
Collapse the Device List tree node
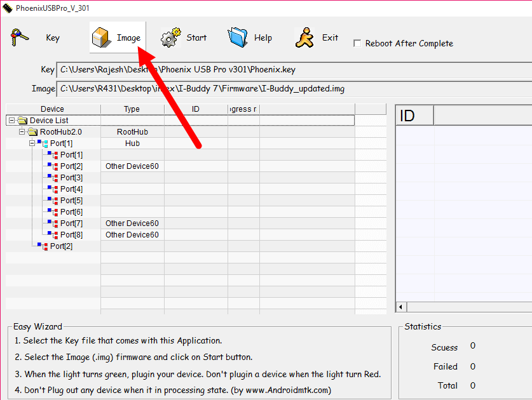(x=11, y=121)
